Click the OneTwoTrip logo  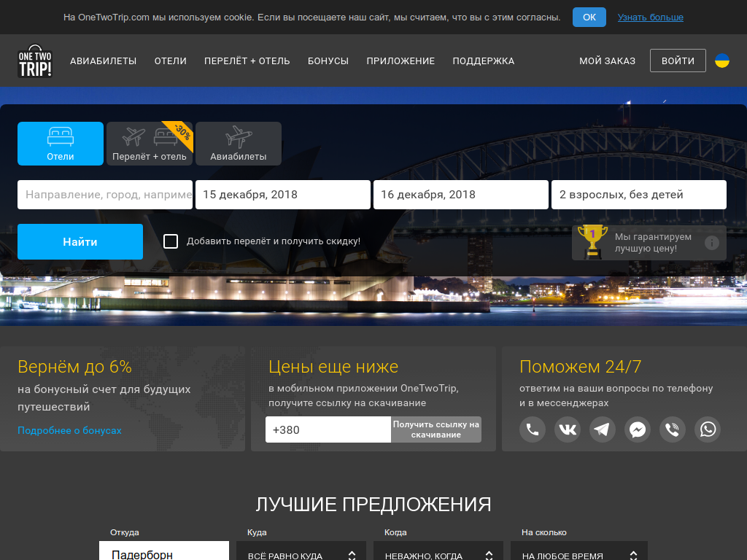click(x=35, y=61)
